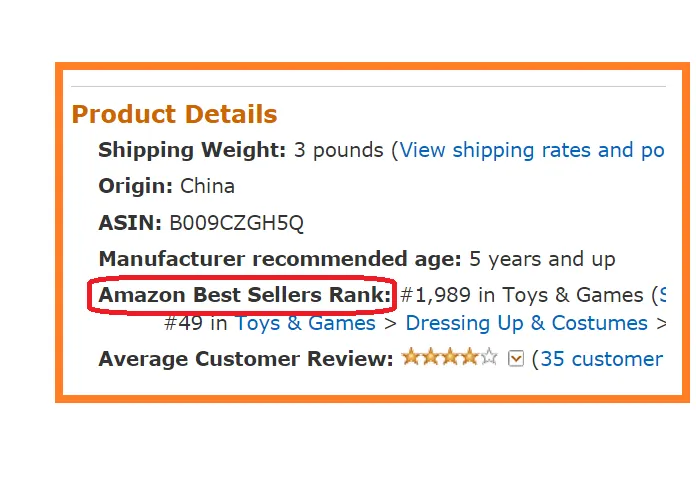The image size is (696, 480).
Task: Click the #49 sub-category rank number
Action: coord(183,323)
